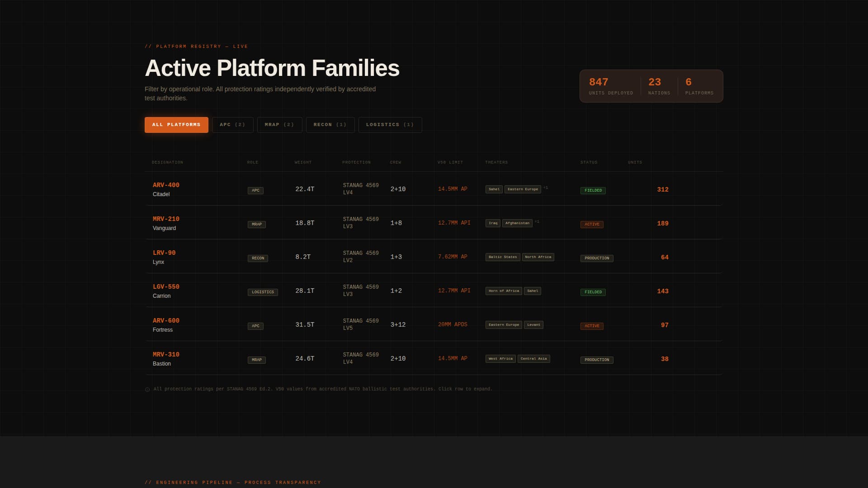Select the All Platforms filter tab
868x488 pixels.
pos(176,125)
